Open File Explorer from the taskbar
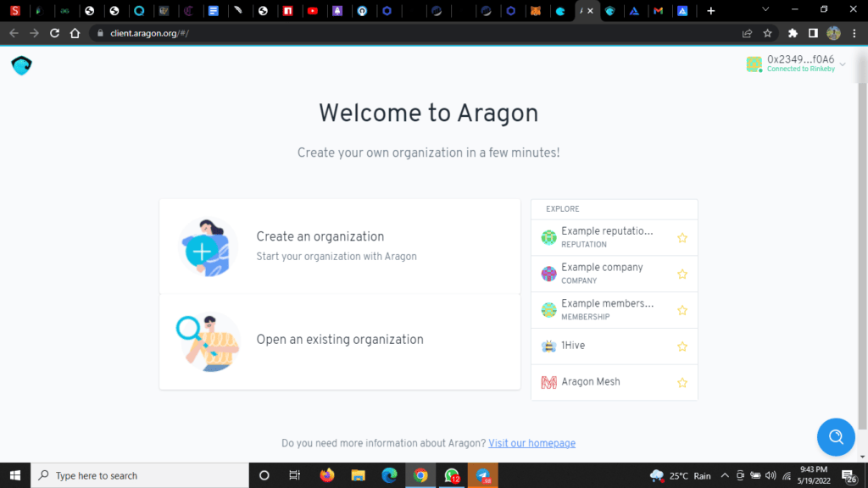This screenshot has width=868, height=488. click(359, 475)
